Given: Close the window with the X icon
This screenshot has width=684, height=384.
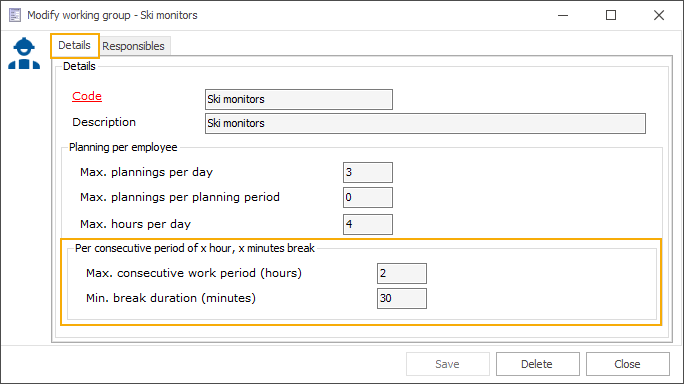Looking at the screenshot, I should (659, 15).
